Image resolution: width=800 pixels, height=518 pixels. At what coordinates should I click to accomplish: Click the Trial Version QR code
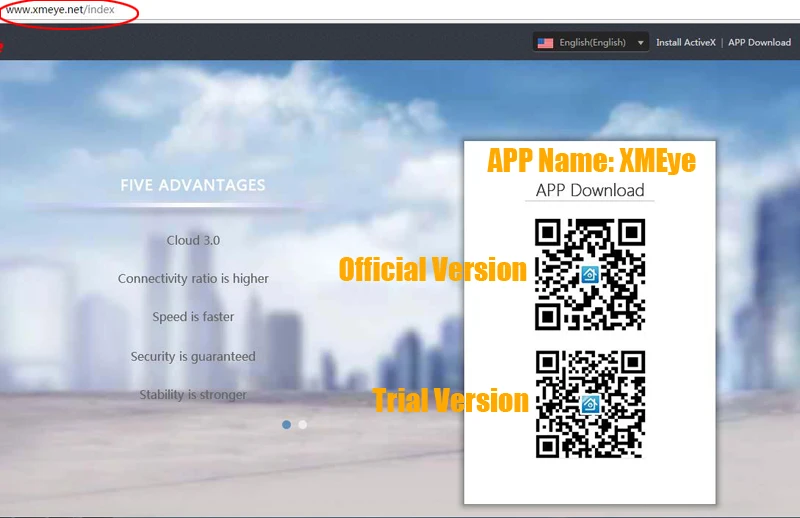[x=590, y=404]
